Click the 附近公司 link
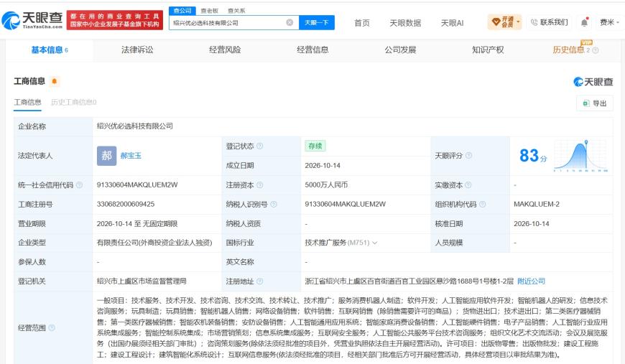The image size is (625, 364). [x=531, y=281]
